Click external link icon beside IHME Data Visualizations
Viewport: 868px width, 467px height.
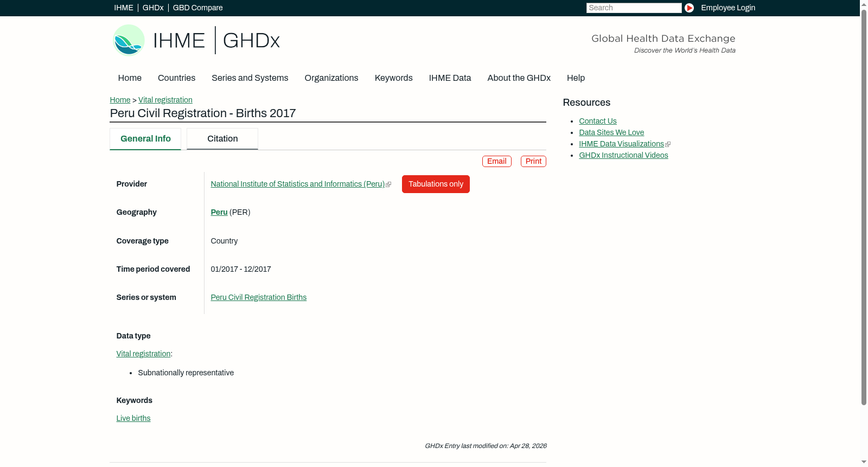(x=668, y=144)
